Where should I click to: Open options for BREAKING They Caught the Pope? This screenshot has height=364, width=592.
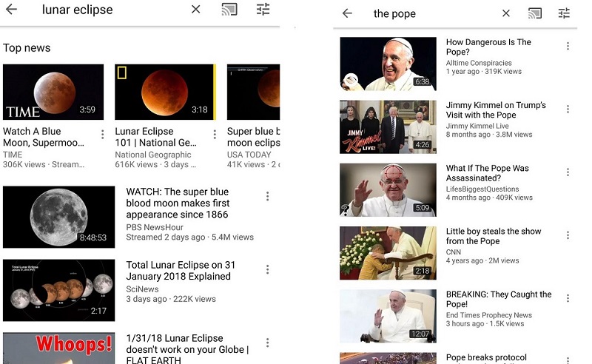pyautogui.click(x=568, y=298)
